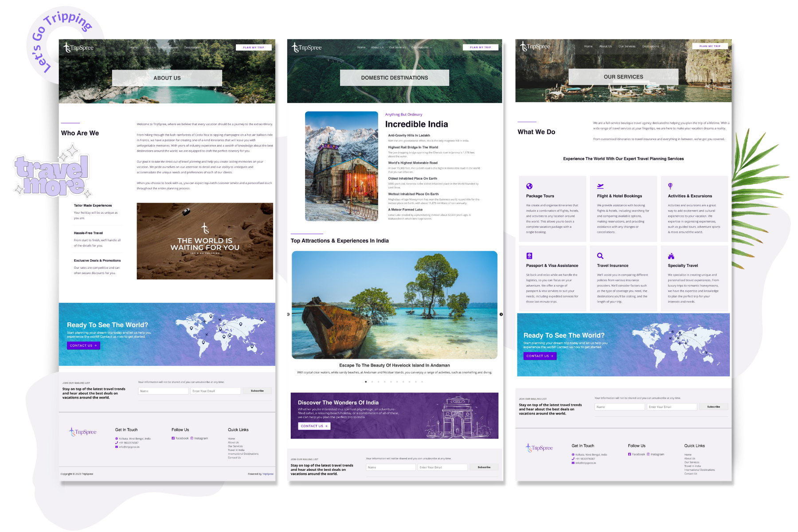Open Our Services quick link, Our Services footer
Screen dimensions: 798x532
pos(692,462)
